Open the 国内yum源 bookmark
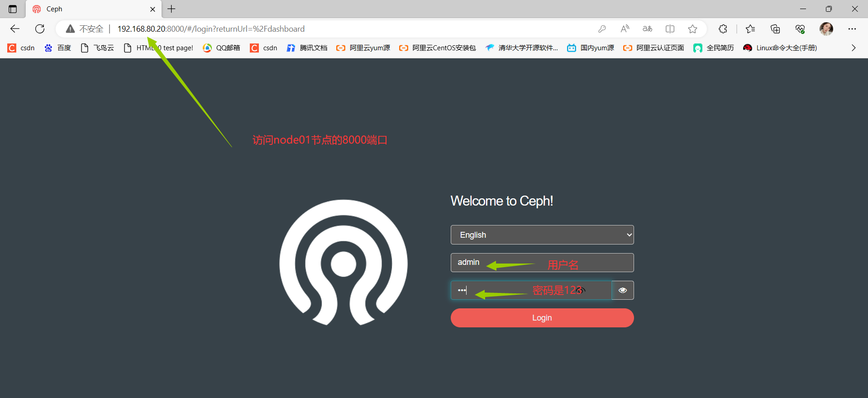868x398 pixels. tap(591, 48)
